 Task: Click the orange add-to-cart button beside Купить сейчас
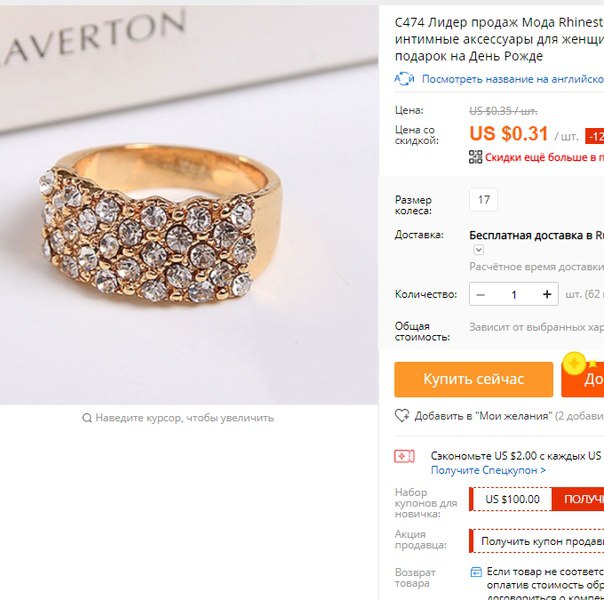pos(582,379)
